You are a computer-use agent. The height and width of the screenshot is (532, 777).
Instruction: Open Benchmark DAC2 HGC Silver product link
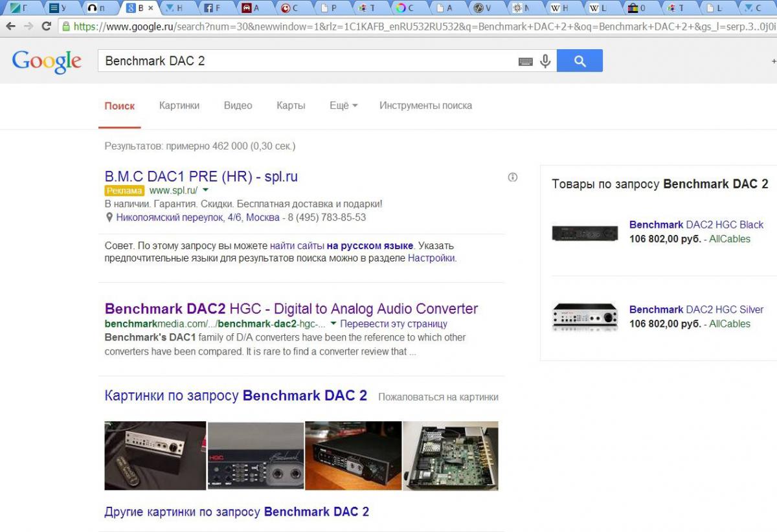pos(696,309)
